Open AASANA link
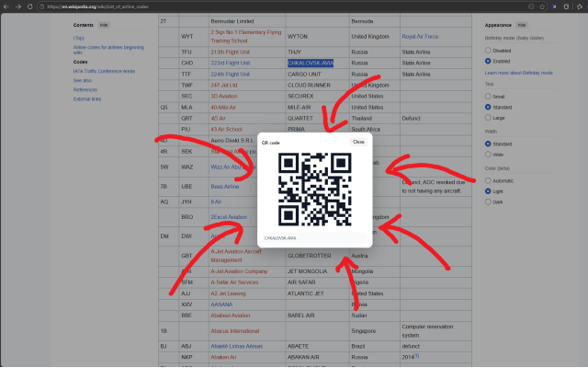 click(x=221, y=305)
